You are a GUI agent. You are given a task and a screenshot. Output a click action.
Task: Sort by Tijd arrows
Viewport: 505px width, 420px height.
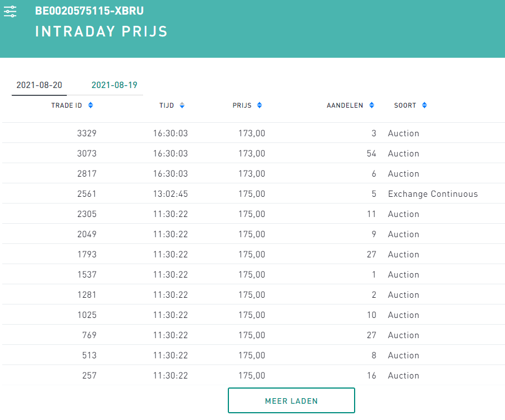coord(182,105)
